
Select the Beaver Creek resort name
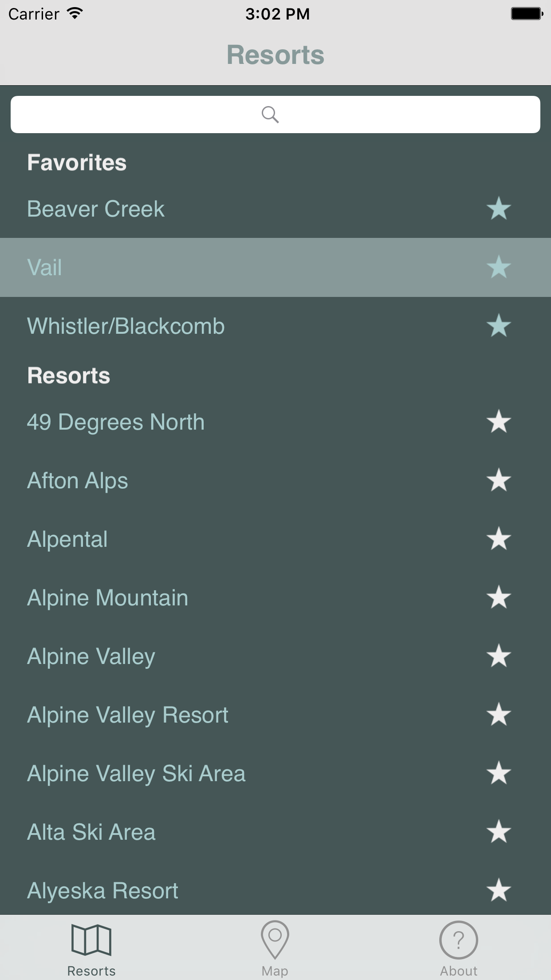coord(96,209)
